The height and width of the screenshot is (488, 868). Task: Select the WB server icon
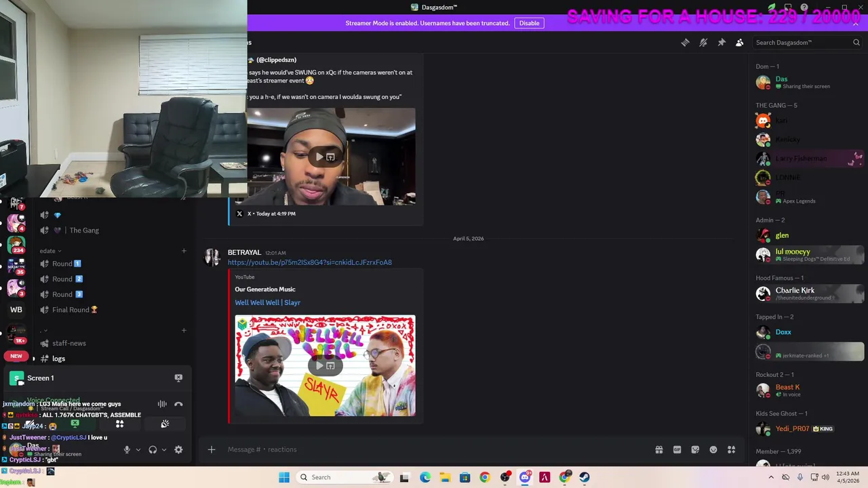point(16,310)
